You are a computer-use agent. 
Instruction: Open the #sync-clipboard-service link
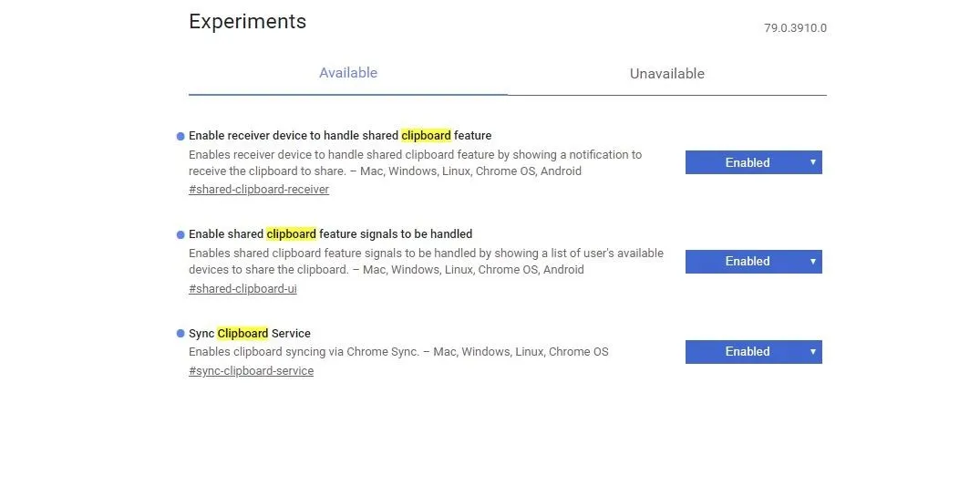coord(252,371)
